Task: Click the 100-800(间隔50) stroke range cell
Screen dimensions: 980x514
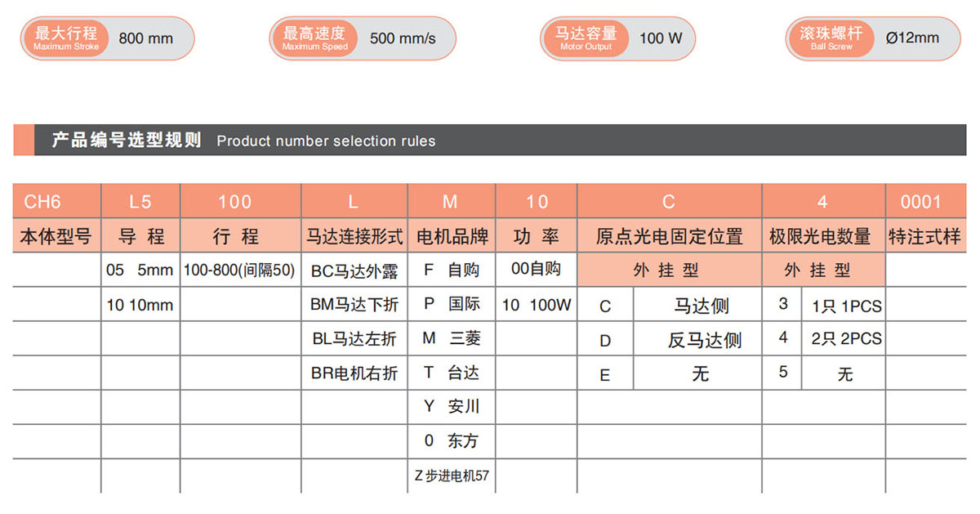Action: (239, 270)
